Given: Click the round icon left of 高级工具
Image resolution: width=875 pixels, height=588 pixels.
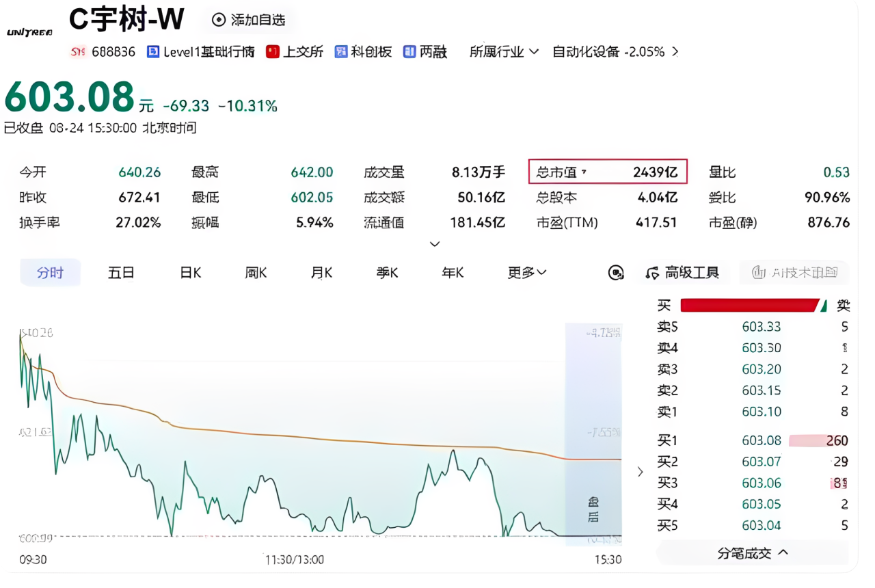Looking at the screenshot, I should tap(616, 273).
